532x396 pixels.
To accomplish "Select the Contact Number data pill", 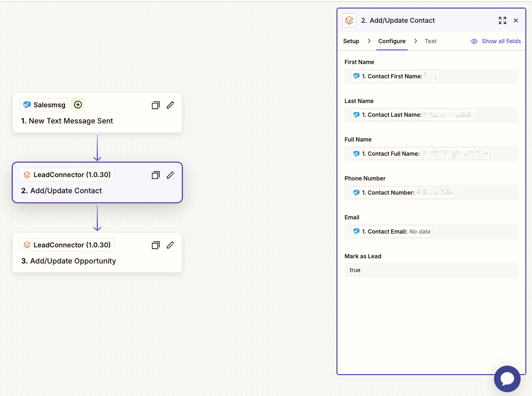I will coord(405,193).
